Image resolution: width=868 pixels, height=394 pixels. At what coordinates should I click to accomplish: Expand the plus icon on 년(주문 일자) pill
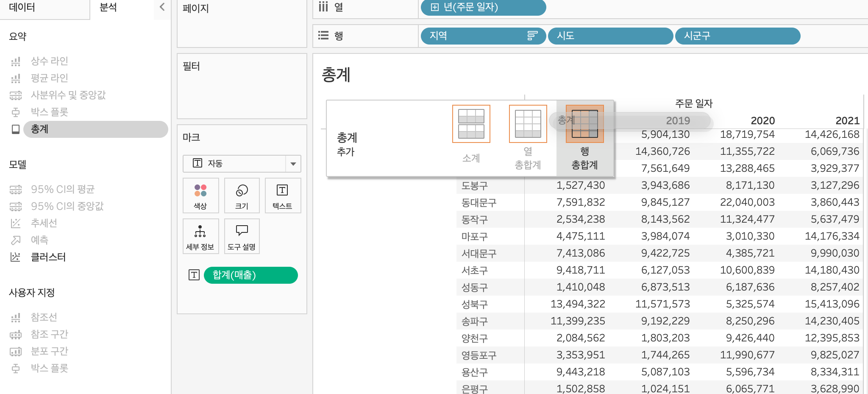point(434,7)
